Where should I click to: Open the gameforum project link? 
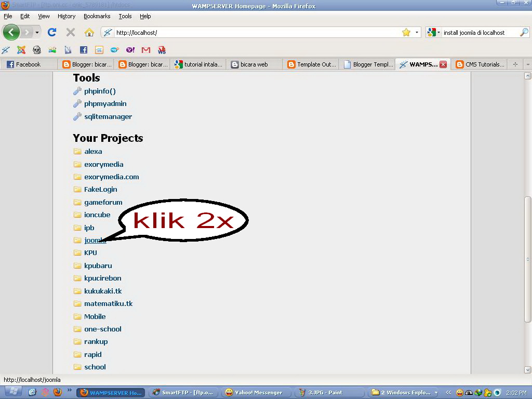[103, 202]
